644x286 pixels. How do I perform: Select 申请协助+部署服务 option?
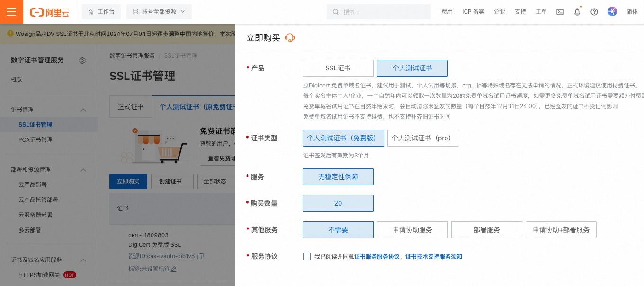click(561, 230)
